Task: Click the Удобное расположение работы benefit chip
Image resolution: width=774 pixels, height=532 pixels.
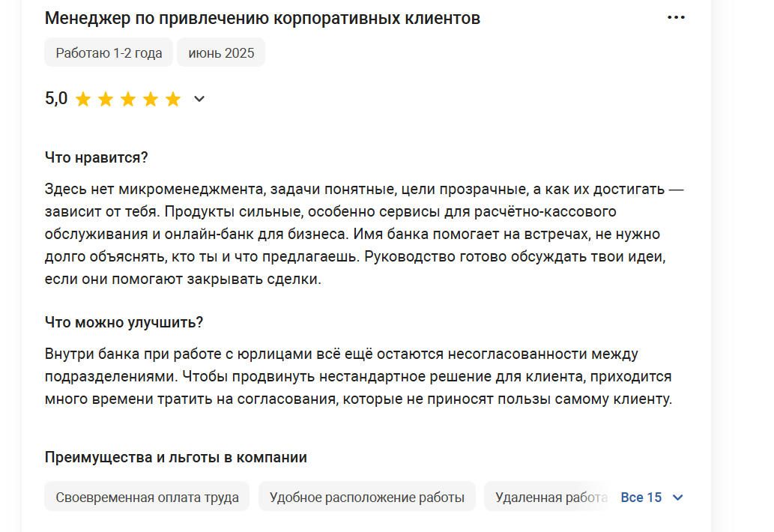Action: [x=366, y=497]
